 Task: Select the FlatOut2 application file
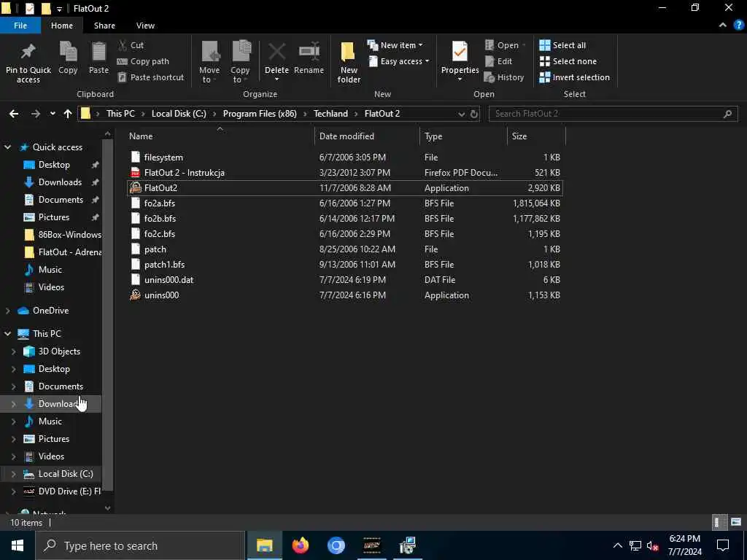coord(345,188)
